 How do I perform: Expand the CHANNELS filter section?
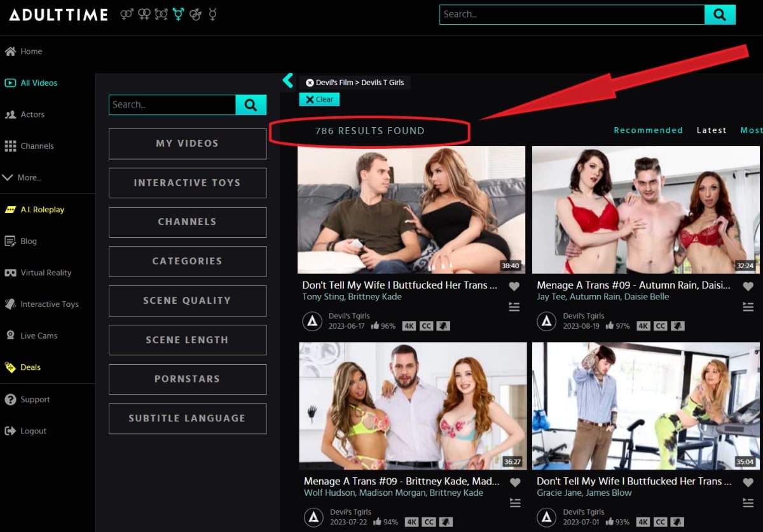coord(188,222)
